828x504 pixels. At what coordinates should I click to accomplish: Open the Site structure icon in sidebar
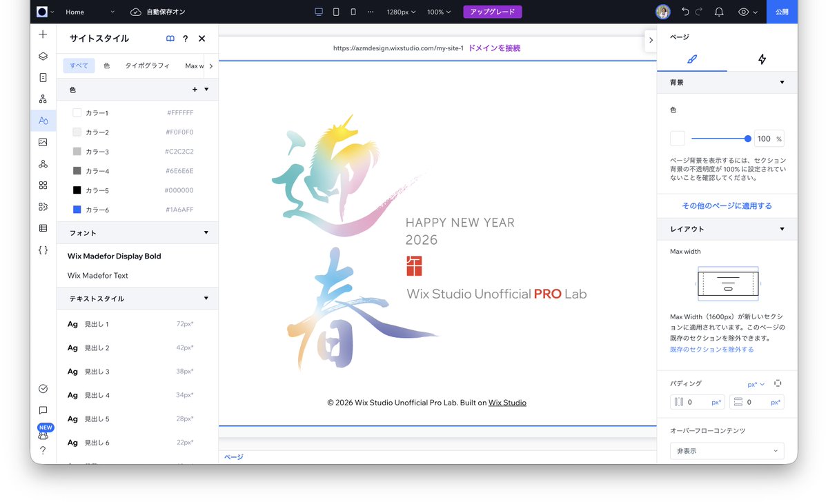[x=43, y=99]
